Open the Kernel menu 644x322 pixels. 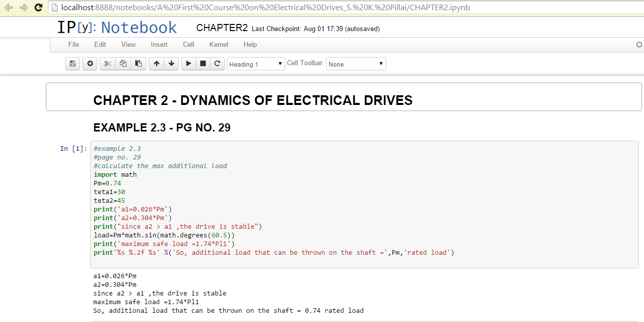coord(219,44)
